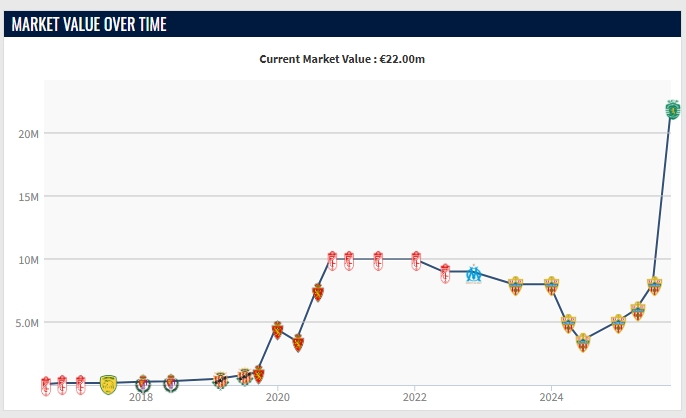
Task: Click the Valladolid crest directly above the 2018 label
Action: 143,383
